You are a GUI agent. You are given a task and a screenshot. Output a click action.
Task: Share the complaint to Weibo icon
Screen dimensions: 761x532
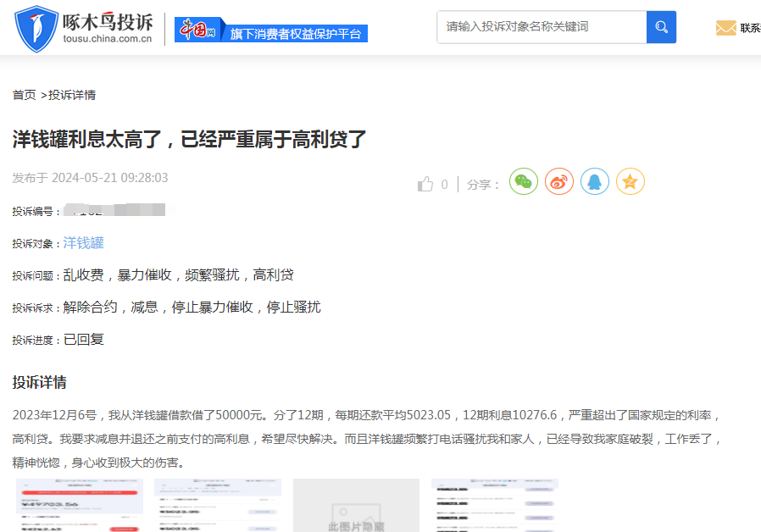point(559,181)
